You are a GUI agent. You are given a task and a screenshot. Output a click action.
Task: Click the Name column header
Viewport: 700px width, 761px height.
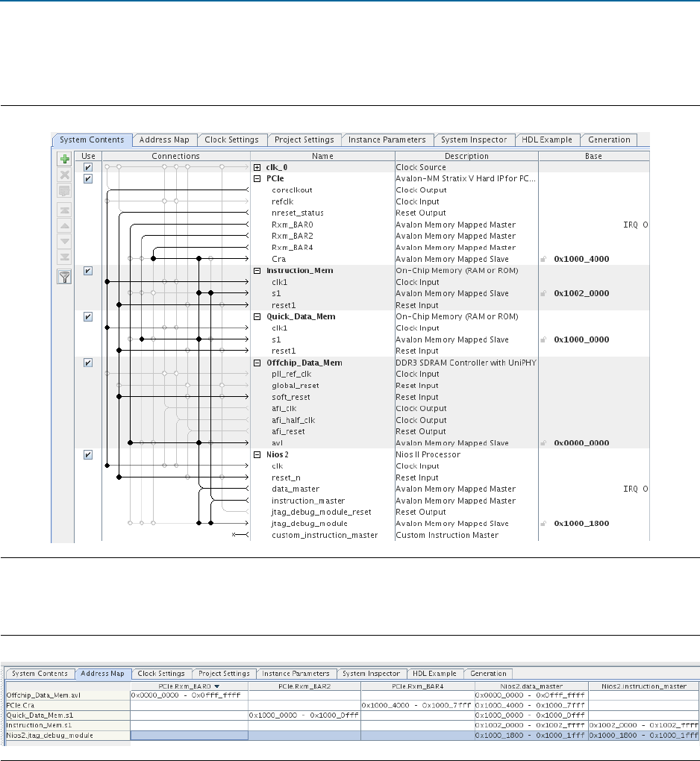[x=323, y=156]
